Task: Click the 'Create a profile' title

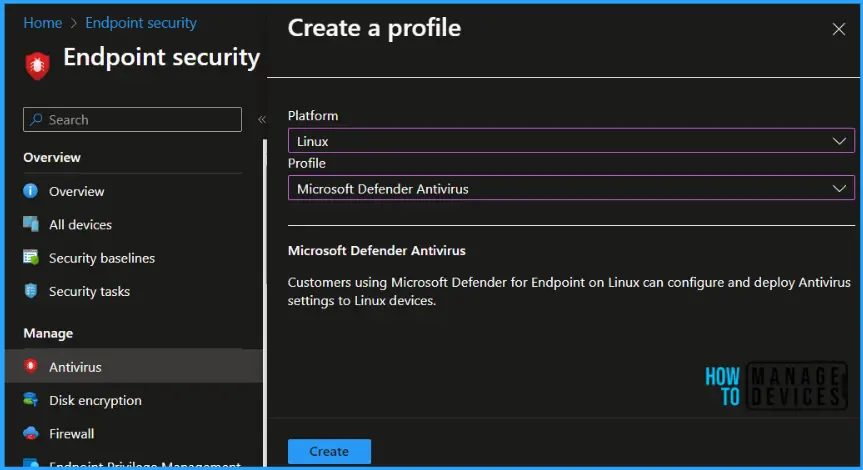Action: coord(374,28)
